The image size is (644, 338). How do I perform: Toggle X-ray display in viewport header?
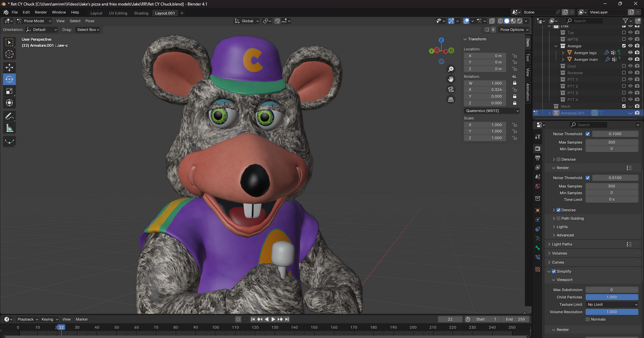point(491,21)
